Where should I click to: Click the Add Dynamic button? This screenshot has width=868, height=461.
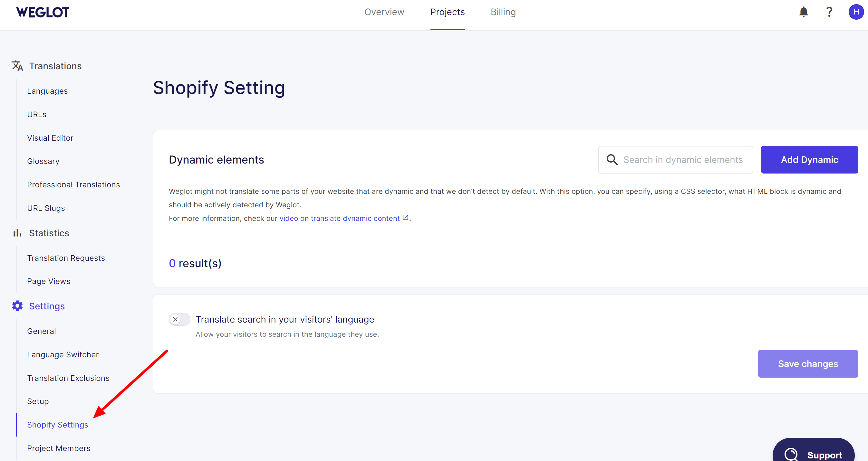click(809, 160)
